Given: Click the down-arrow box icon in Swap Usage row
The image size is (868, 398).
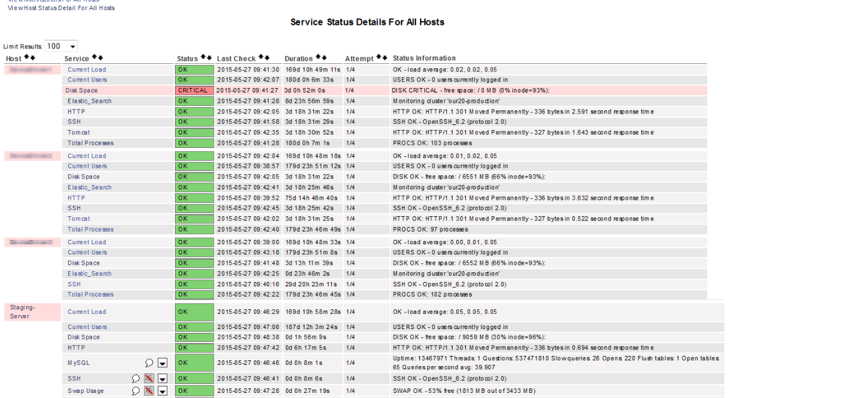Looking at the screenshot, I should (x=162, y=391).
